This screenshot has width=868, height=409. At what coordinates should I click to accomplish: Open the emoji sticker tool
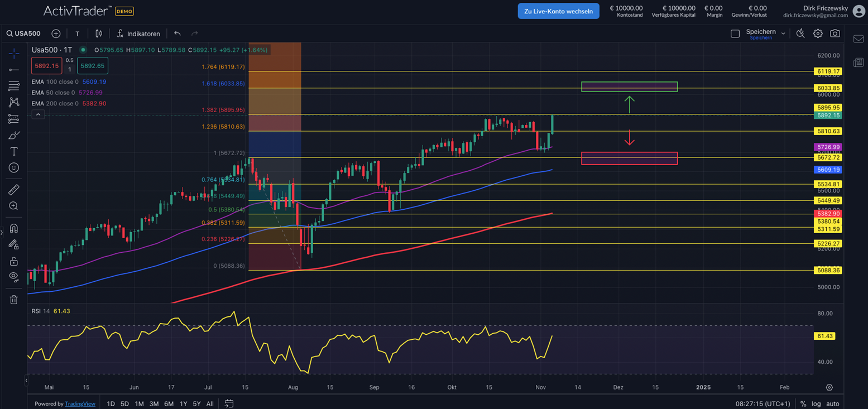point(13,169)
